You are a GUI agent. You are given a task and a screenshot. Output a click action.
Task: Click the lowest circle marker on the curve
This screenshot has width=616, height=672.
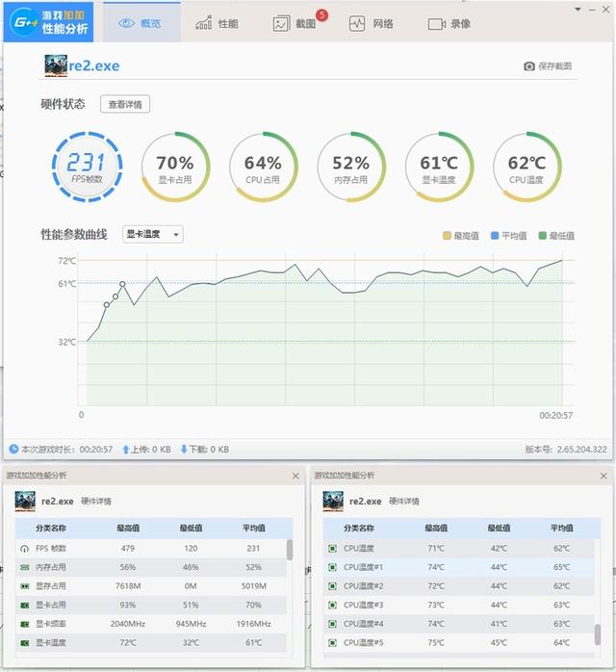(106, 305)
